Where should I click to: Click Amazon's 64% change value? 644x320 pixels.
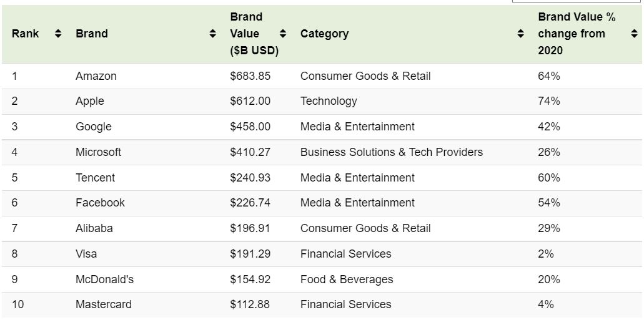(x=548, y=76)
